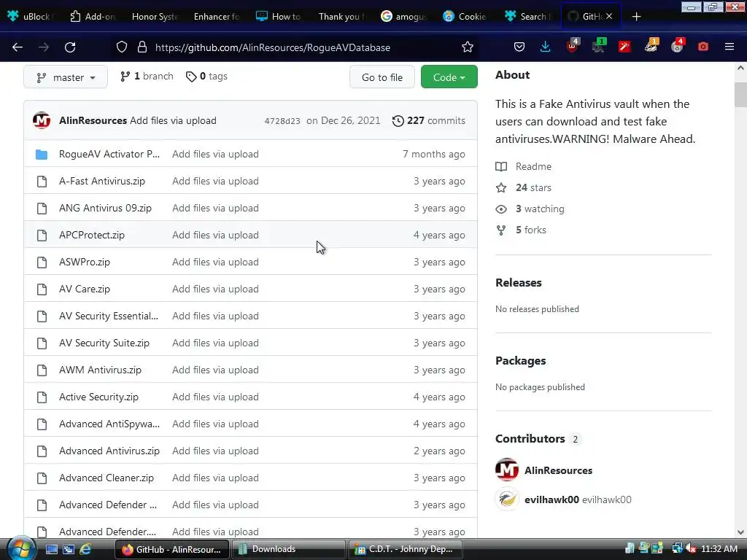The height and width of the screenshot is (560, 747).
Task: Go back with the browser back arrow
Action: click(18, 47)
